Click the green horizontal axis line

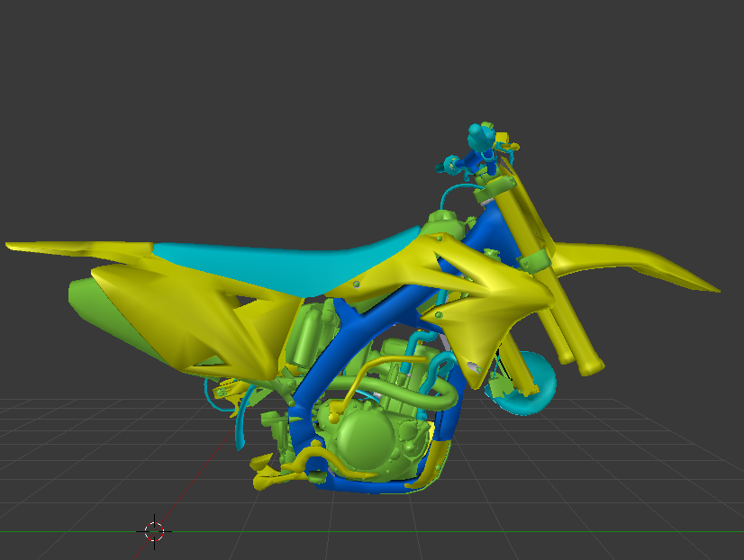click(x=540, y=531)
